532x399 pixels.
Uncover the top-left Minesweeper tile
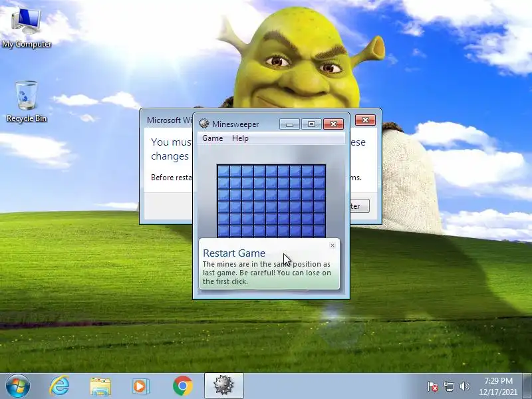pyautogui.click(x=223, y=171)
